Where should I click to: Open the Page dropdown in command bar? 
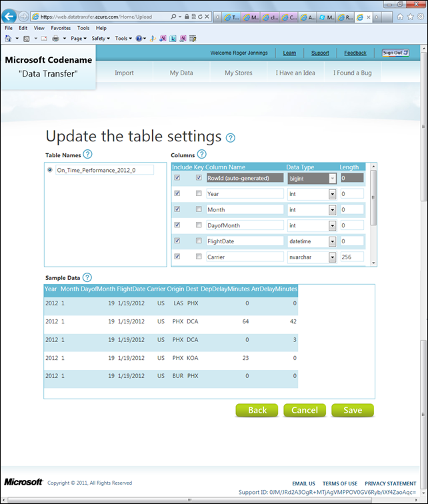click(79, 39)
